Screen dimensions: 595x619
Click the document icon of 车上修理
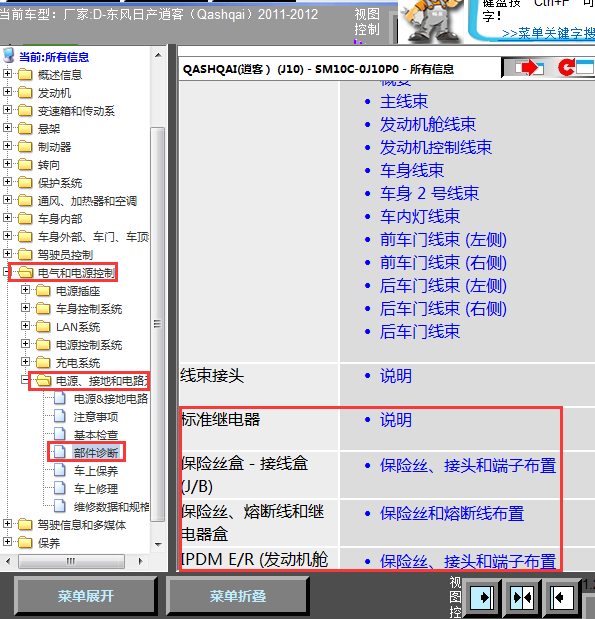(x=60, y=488)
